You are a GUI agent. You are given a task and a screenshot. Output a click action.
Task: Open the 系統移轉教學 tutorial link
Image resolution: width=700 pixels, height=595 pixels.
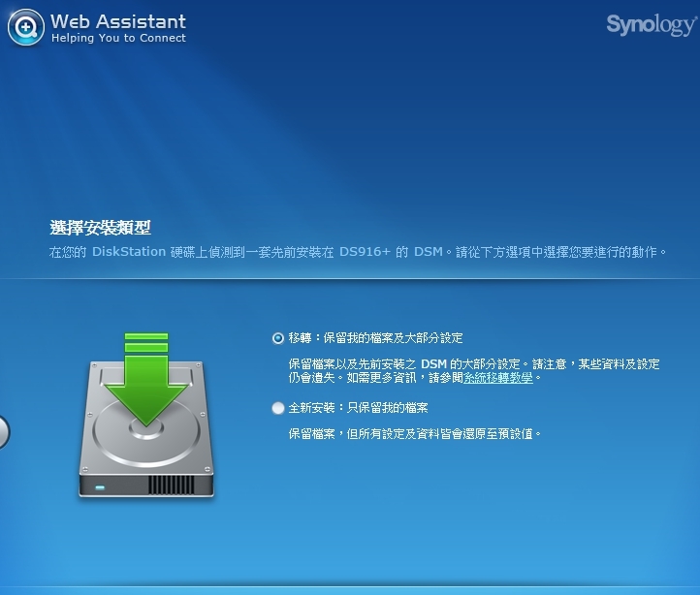point(498,378)
